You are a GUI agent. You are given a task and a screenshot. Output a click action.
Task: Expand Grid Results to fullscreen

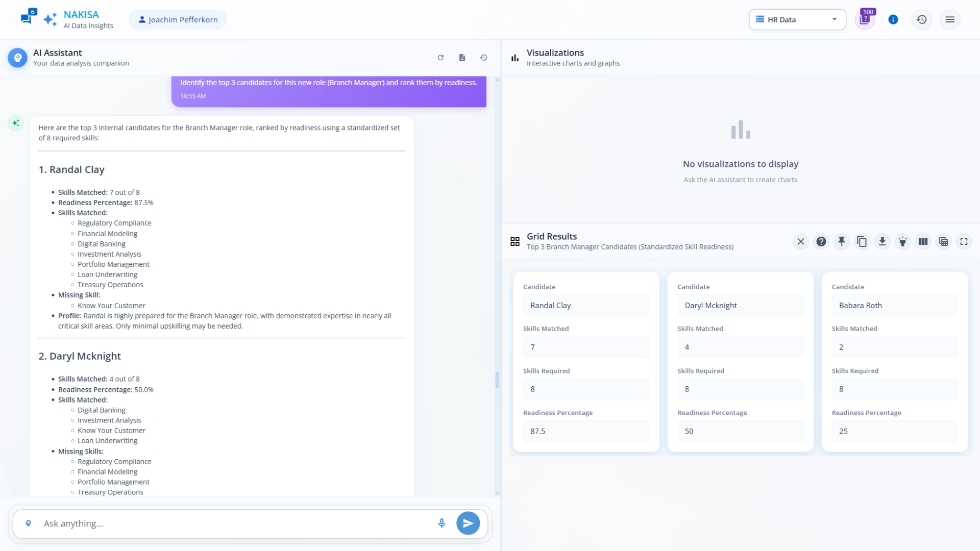coord(964,241)
